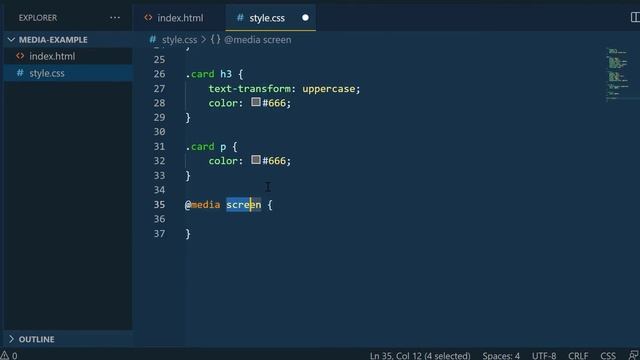Viewport: 640px width, 360px height.
Task: Change indentation via Spaces: 4
Action: tap(501, 356)
